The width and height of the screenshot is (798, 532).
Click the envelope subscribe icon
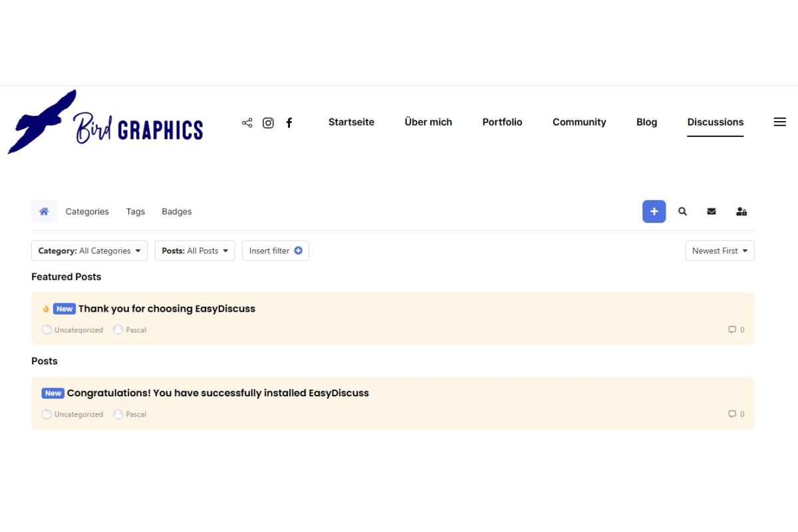tap(712, 211)
